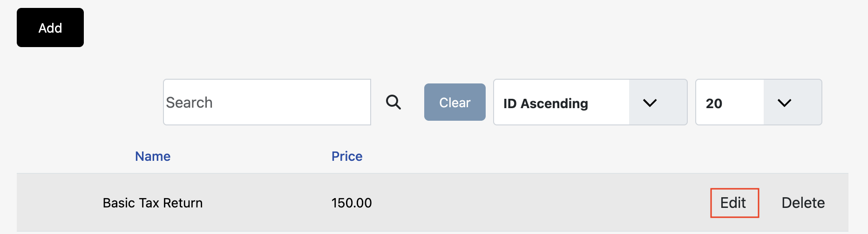This screenshot has height=234, width=868.
Task: Click the magnifying glass search icon
Action: [x=393, y=102]
